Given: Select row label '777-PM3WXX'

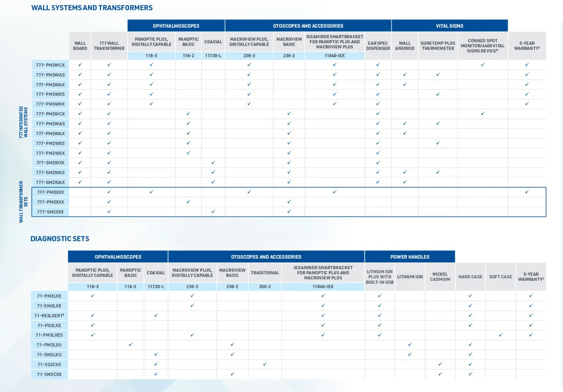Looking at the screenshot, I should click(50, 104).
